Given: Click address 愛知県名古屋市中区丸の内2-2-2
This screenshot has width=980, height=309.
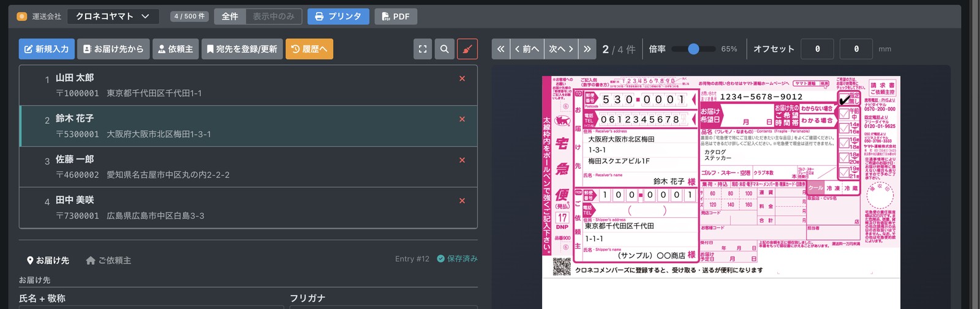Looking at the screenshot, I should pos(168,175).
